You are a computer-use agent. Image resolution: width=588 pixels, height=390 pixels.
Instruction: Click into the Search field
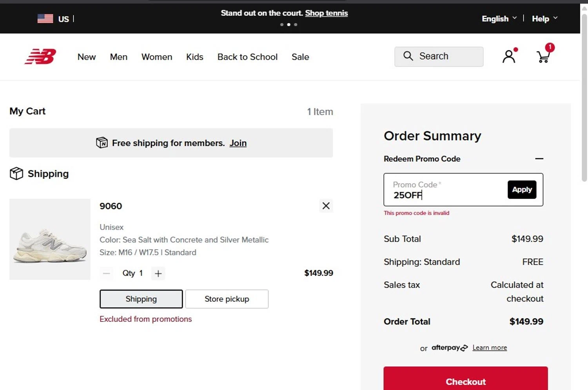click(439, 56)
